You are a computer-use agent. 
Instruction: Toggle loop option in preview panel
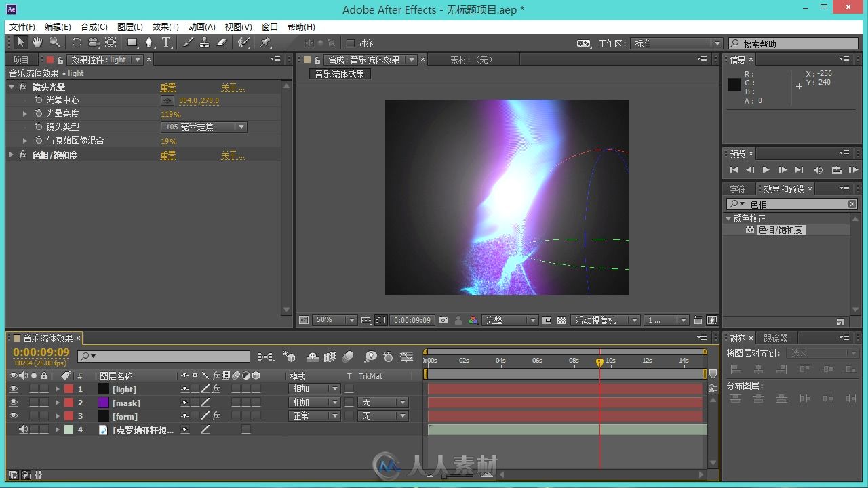point(836,170)
